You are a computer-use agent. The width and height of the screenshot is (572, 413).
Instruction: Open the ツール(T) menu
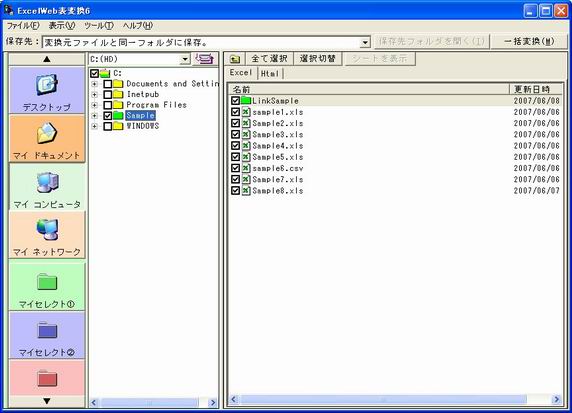(98, 26)
